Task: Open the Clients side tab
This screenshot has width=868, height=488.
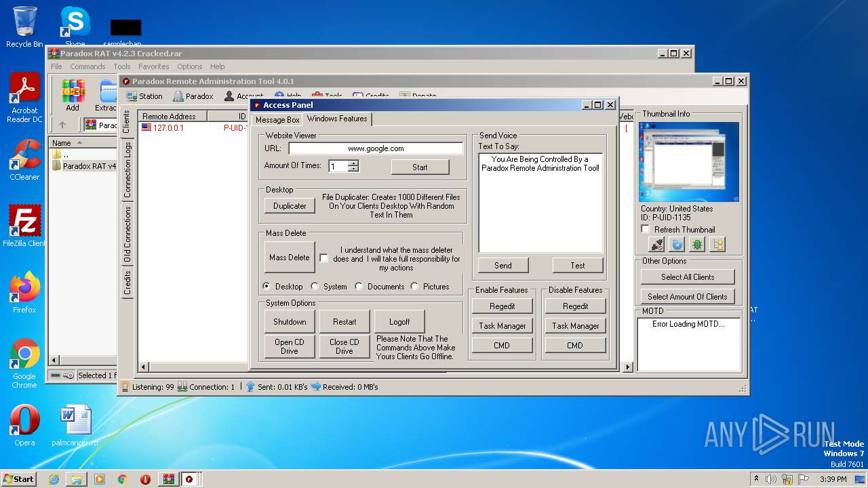Action: [x=126, y=122]
